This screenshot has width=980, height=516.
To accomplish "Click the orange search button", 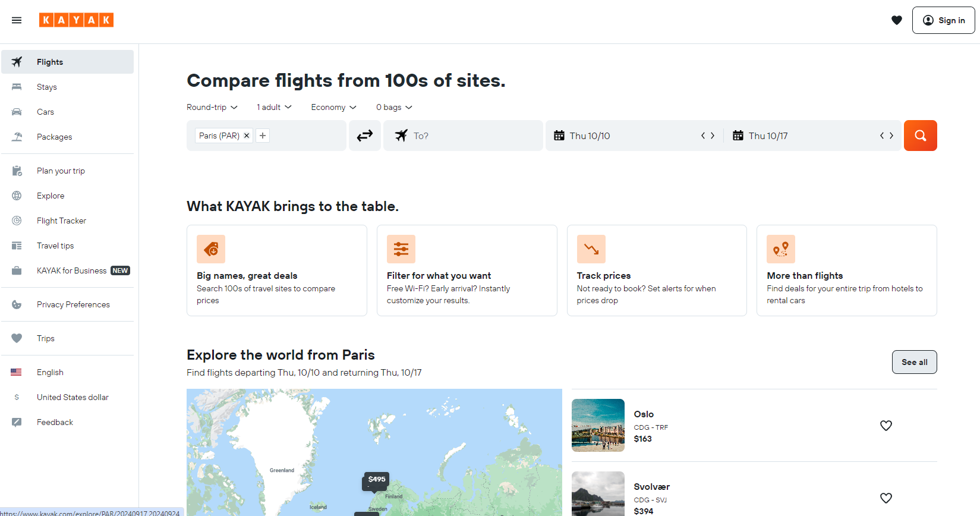I will tap(921, 136).
